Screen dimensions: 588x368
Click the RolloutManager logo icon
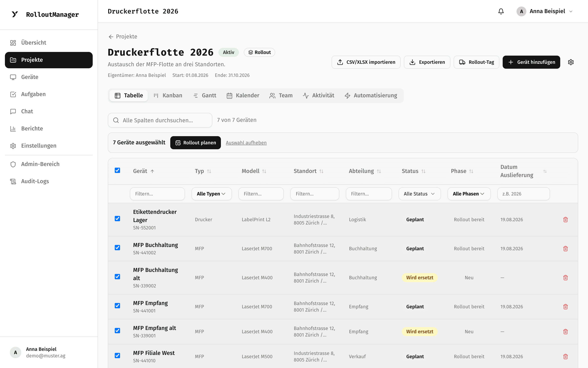15,14
